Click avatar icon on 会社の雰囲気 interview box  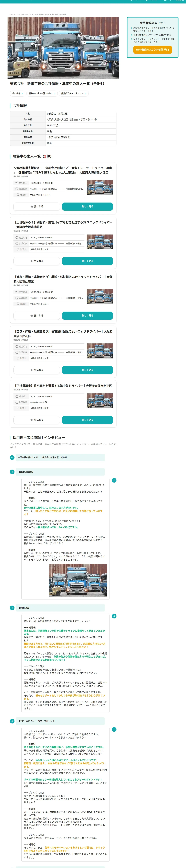tap(114, 480)
